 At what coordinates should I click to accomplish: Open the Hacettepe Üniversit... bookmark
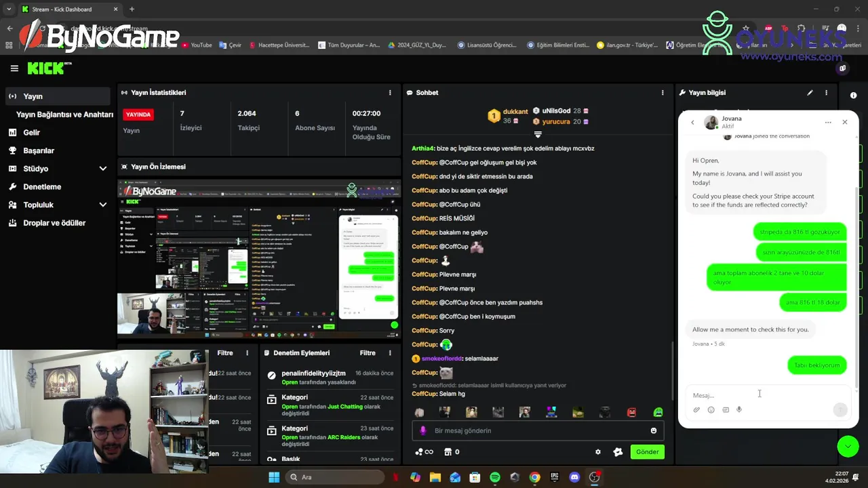[279, 45]
